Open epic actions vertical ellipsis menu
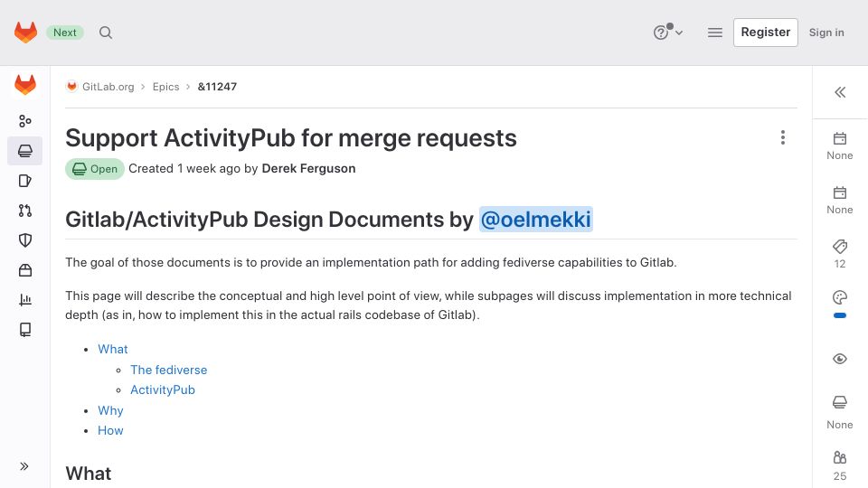The image size is (868, 488). 783,137
